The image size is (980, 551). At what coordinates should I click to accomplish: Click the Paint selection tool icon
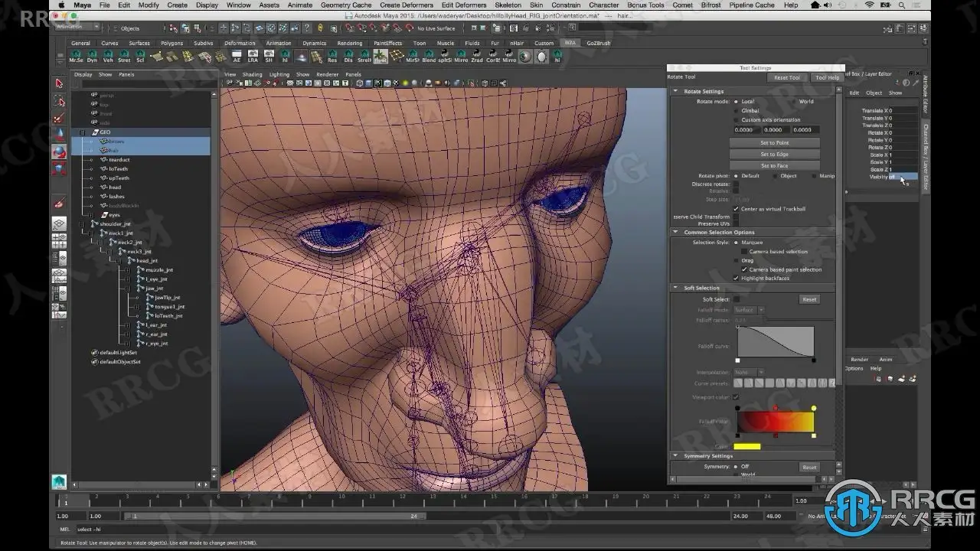point(59,119)
